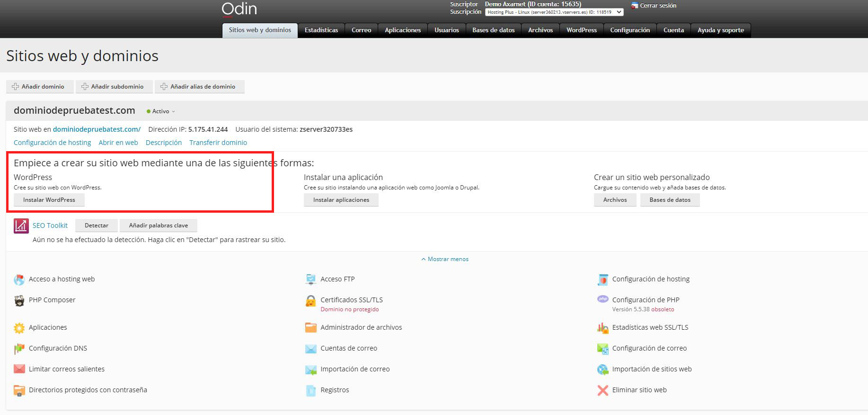Click the Configuración de correo icon

pos(602,349)
